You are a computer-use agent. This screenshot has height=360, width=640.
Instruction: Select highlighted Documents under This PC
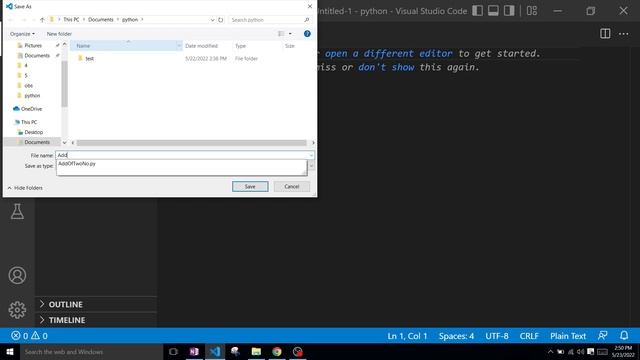(37, 142)
